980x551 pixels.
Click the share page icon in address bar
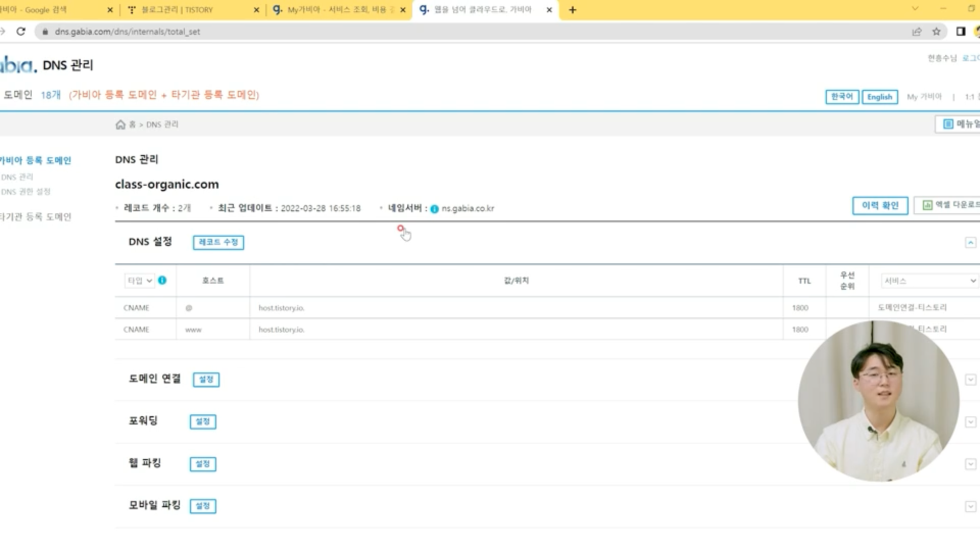point(917,32)
